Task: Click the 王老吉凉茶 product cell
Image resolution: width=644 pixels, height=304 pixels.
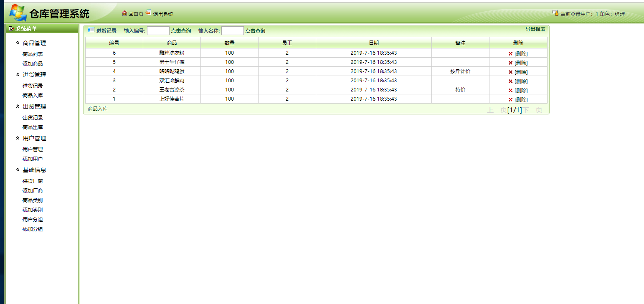Action: click(x=172, y=90)
